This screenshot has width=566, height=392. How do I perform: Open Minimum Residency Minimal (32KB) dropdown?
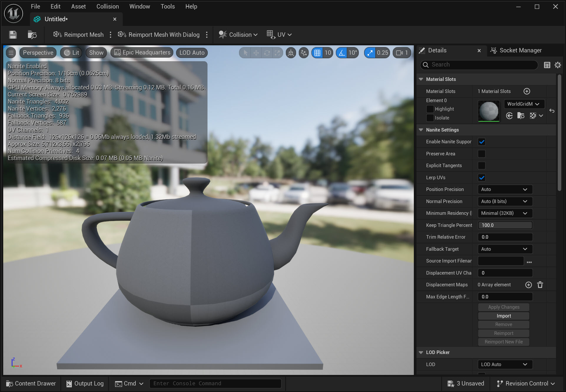pos(504,213)
